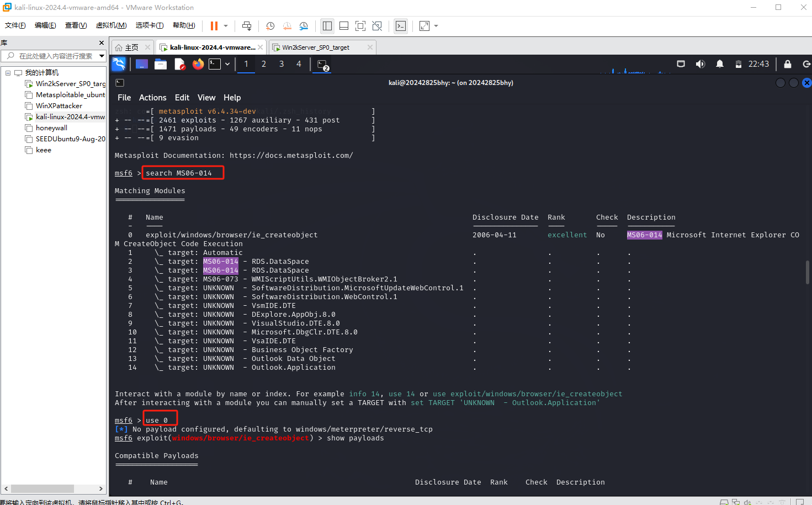Toggle the thumbnail bar view
This screenshot has width=812, height=505.
click(x=344, y=26)
